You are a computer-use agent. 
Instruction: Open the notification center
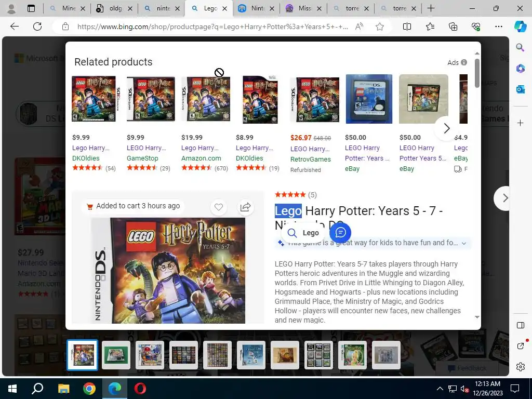(x=515, y=389)
